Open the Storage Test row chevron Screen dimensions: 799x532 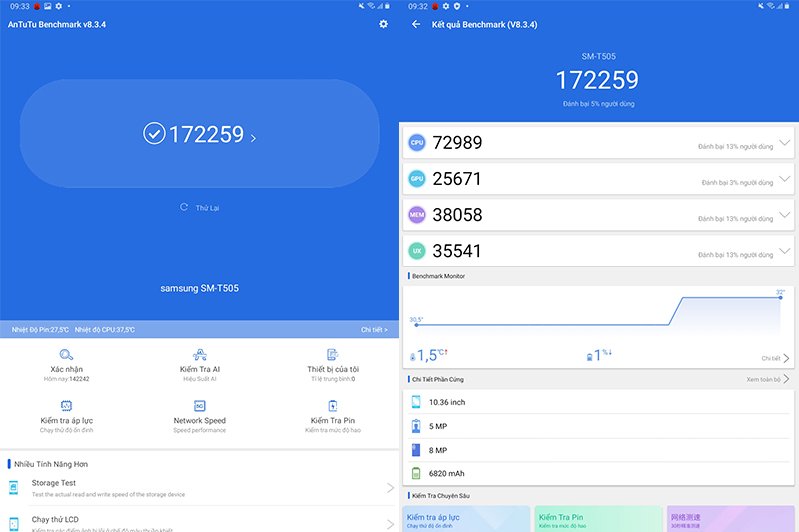390,488
